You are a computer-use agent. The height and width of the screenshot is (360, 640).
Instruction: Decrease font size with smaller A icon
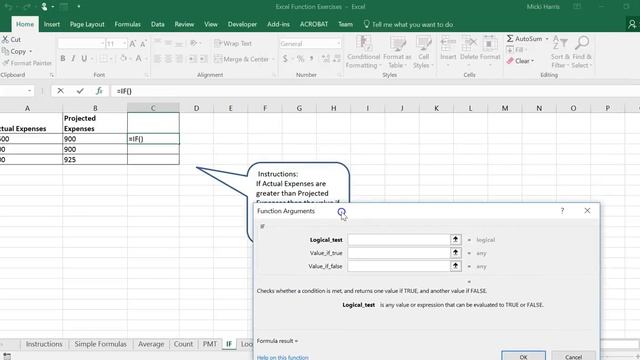[143, 44]
